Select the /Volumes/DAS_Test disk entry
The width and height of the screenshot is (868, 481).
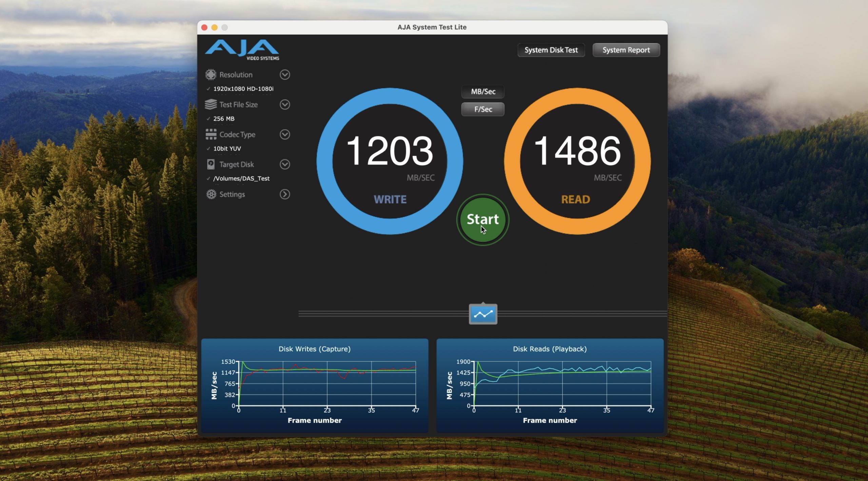point(241,179)
